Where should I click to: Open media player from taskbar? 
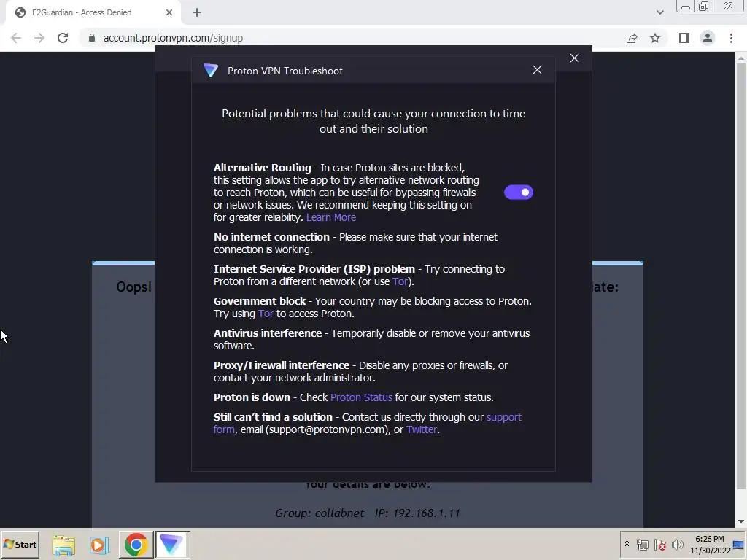tap(98, 545)
